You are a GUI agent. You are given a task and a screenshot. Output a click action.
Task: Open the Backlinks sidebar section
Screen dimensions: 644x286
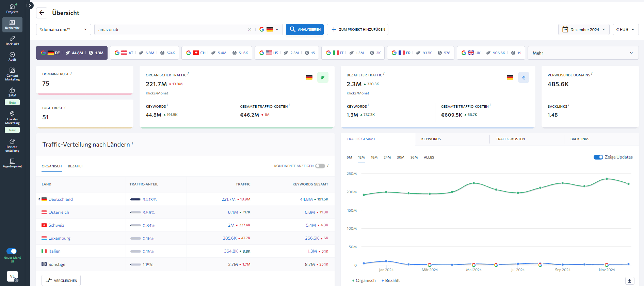click(x=12, y=41)
